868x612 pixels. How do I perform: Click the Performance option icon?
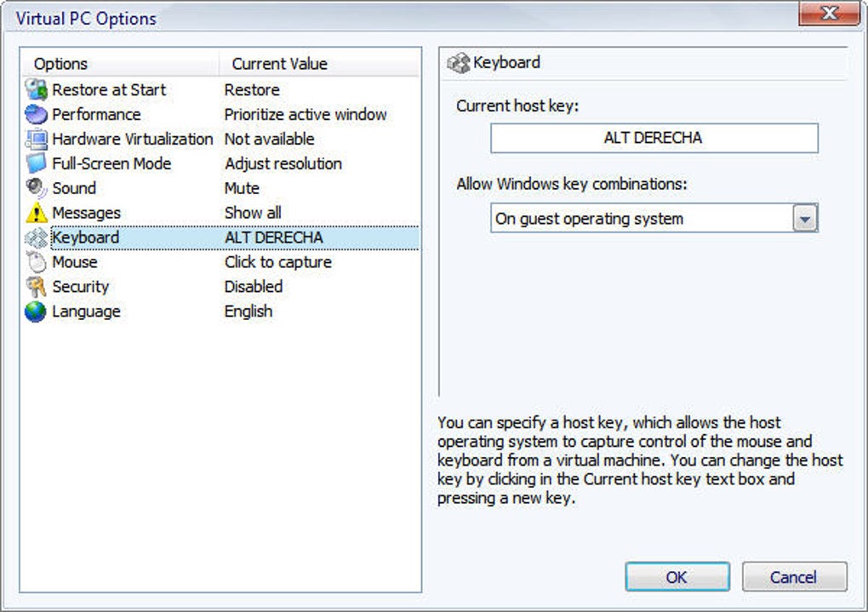click(x=36, y=114)
